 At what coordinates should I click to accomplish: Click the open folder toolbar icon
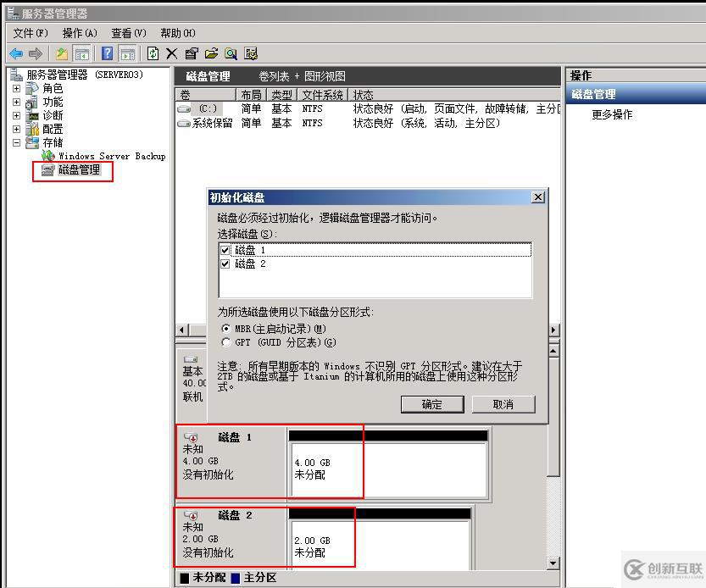click(211, 53)
